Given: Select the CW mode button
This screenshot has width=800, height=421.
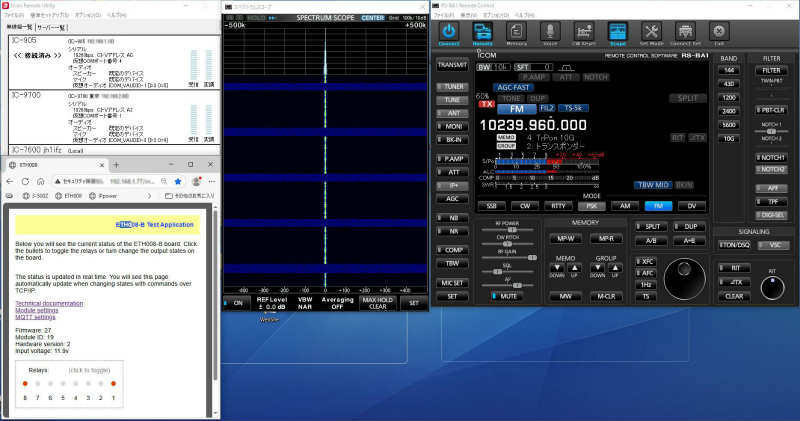Looking at the screenshot, I should click(527, 205).
